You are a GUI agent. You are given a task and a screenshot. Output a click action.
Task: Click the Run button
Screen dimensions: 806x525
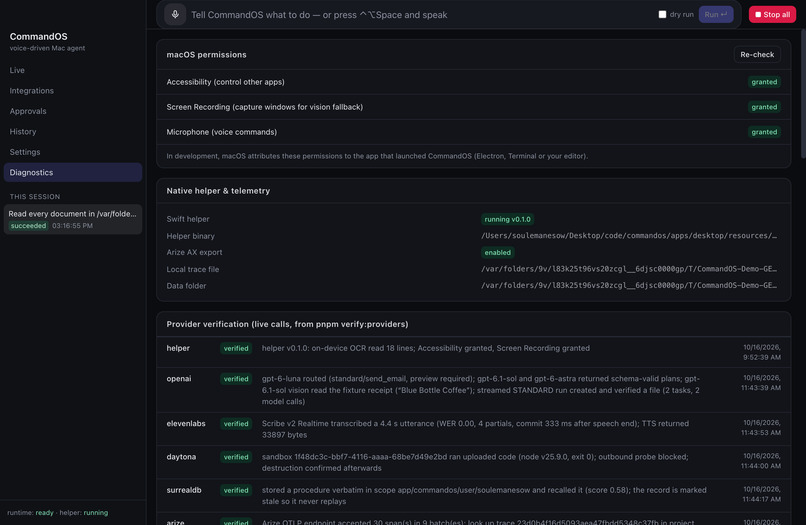point(716,14)
